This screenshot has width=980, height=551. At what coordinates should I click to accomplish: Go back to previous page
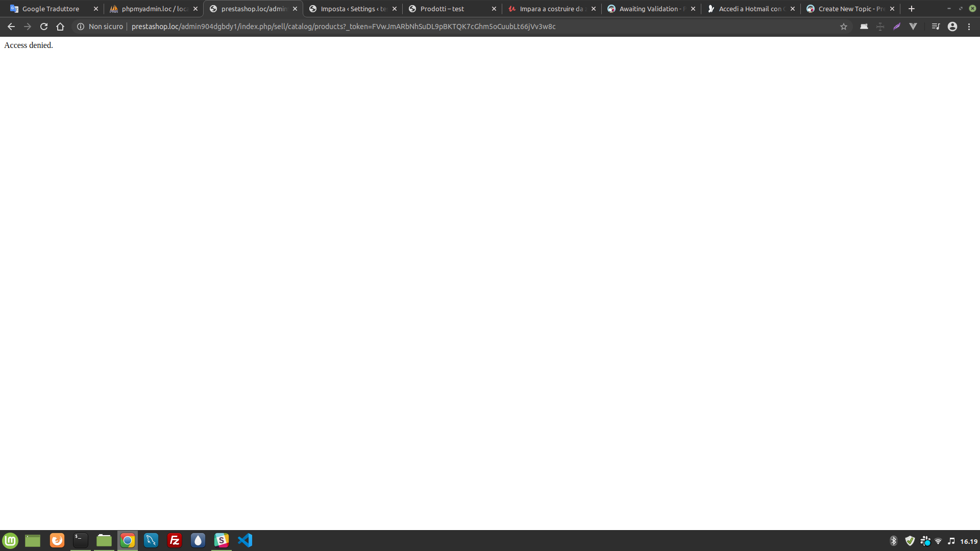(x=11, y=27)
